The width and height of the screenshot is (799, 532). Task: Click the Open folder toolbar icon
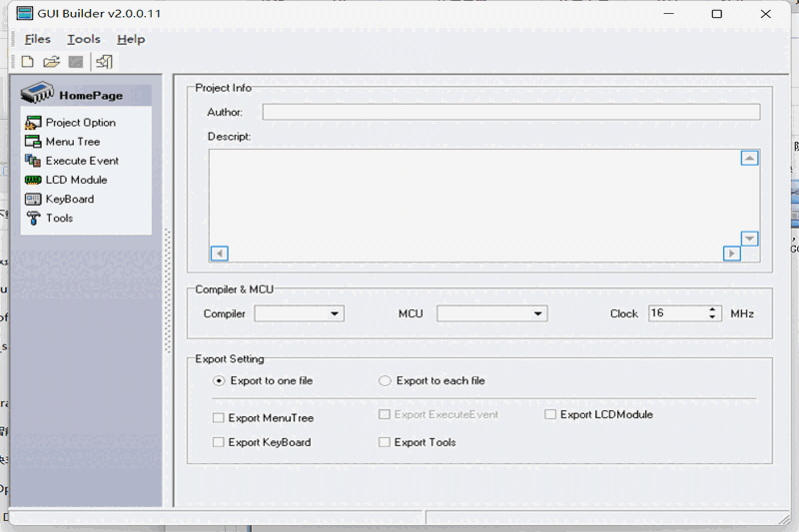tap(51, 62)
